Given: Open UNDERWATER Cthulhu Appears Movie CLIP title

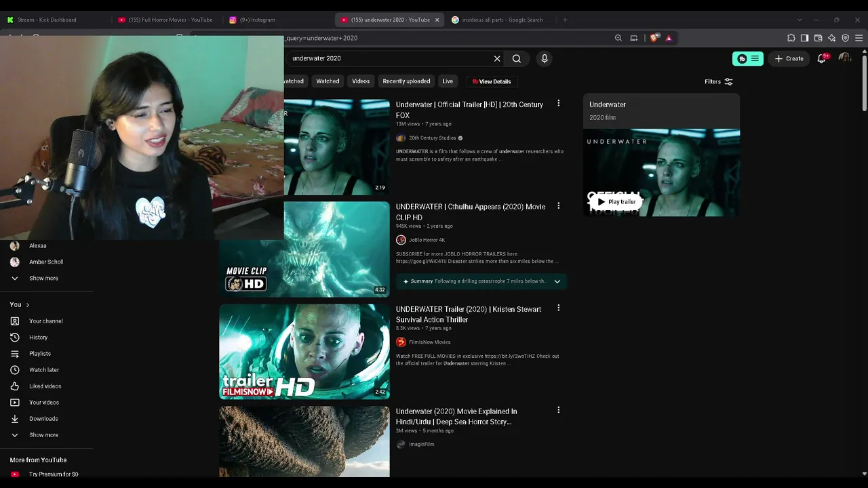Looking at the screenshot, I should click(471, 212).
